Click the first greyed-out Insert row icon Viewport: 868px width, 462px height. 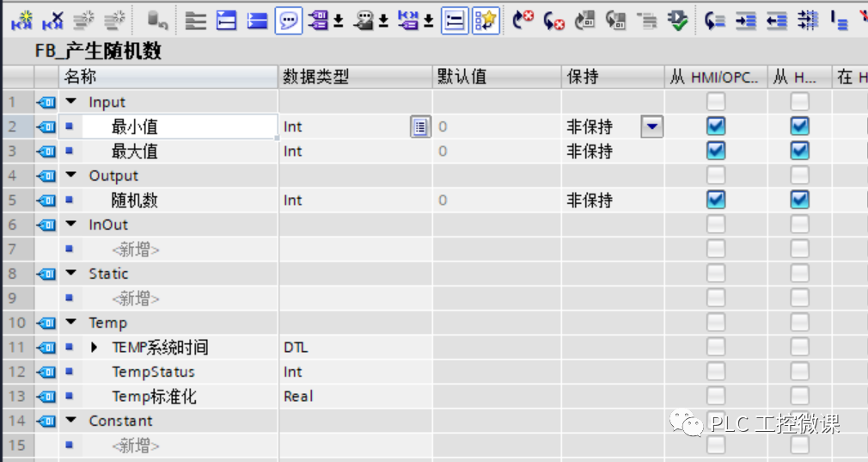click(x=83, y=21)
